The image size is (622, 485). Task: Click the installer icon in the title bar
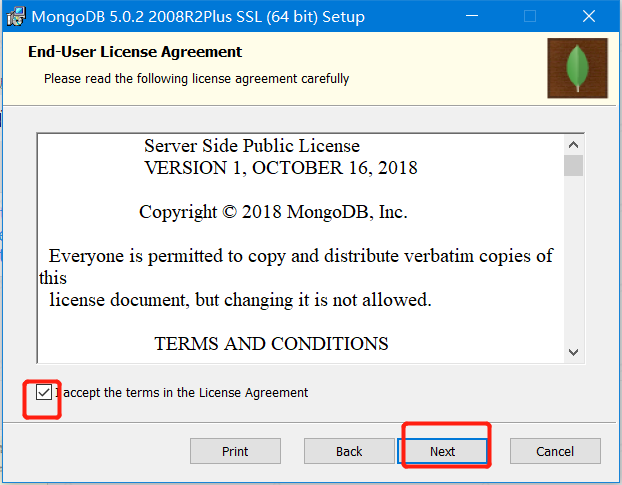click(x=16, y=16)
